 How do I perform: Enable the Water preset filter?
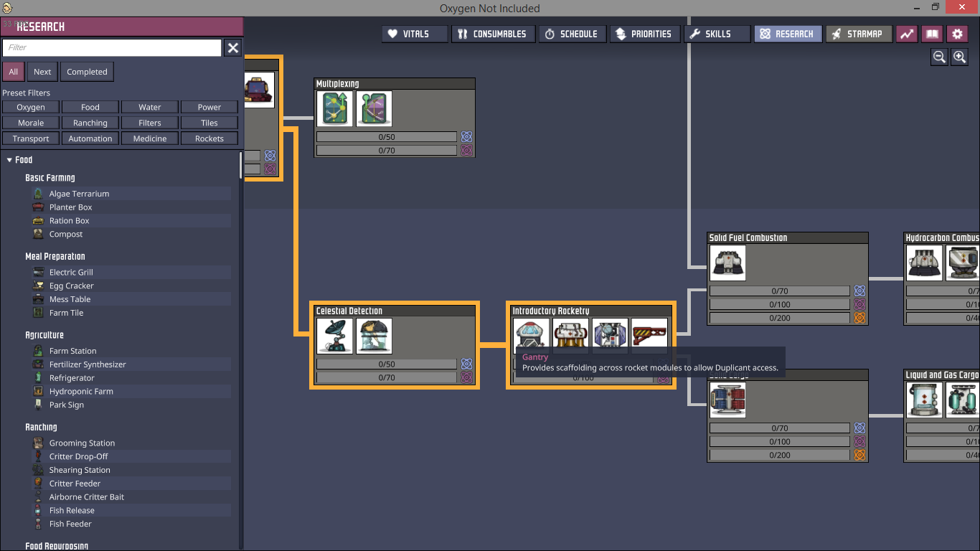click(150, 107)
